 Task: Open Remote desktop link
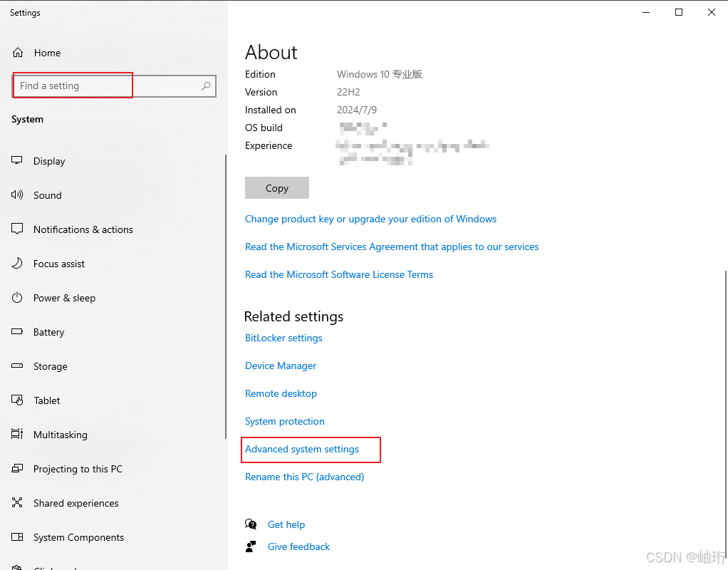(281, 393)
